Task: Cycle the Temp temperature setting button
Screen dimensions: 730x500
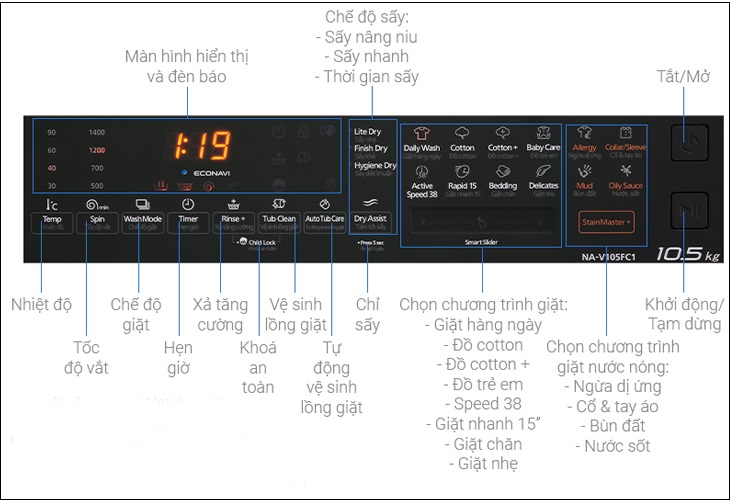Action: pos(52,223)
